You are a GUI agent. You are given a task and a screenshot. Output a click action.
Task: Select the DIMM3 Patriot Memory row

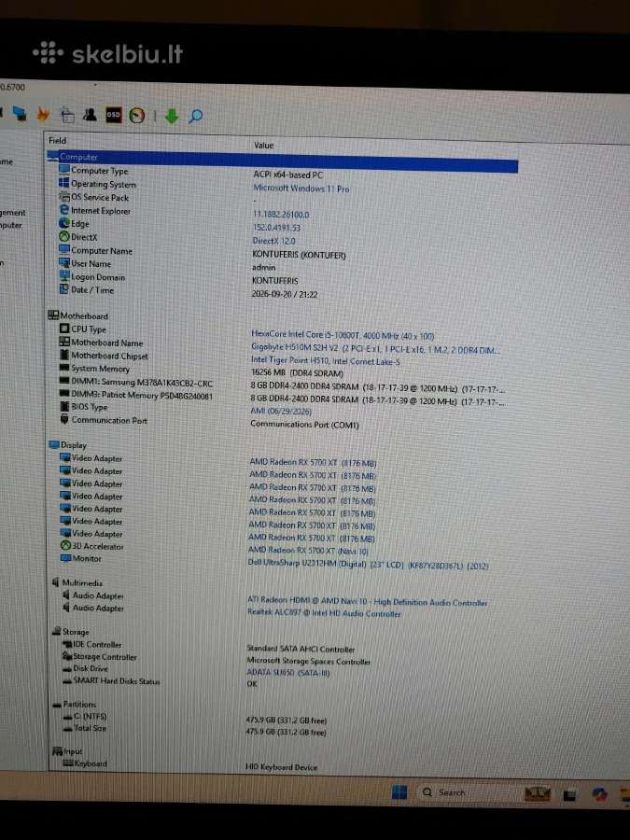(142, 396)
